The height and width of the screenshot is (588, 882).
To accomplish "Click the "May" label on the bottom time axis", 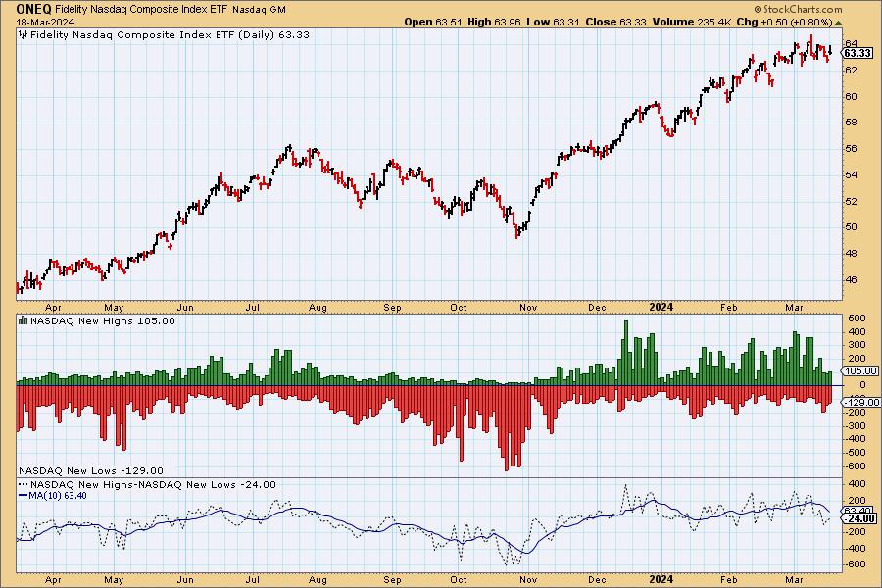I will (x=114, y=579).
